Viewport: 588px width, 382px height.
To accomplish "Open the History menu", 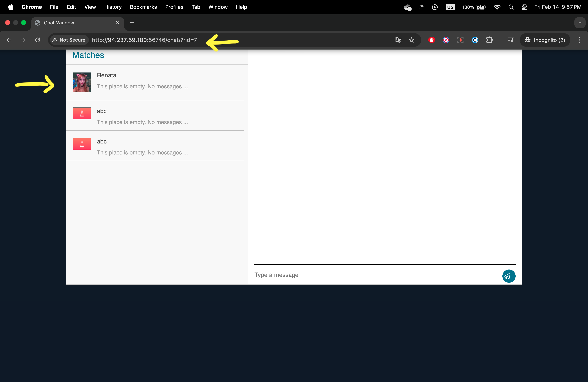I will click(x=113, y=7).
